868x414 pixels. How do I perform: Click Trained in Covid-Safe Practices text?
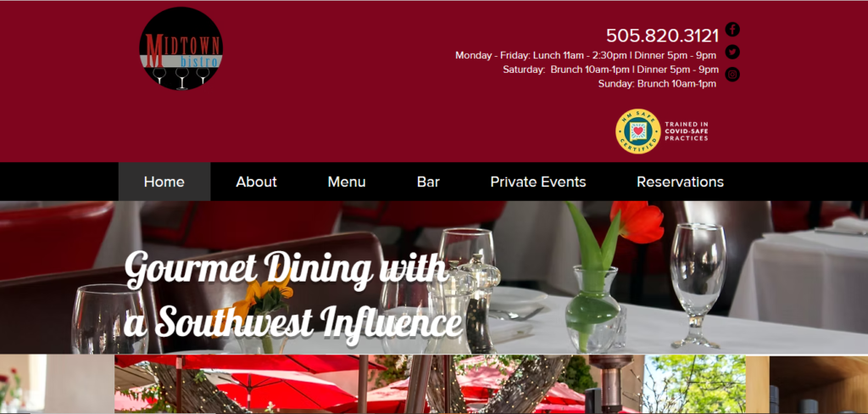(687, 131)
